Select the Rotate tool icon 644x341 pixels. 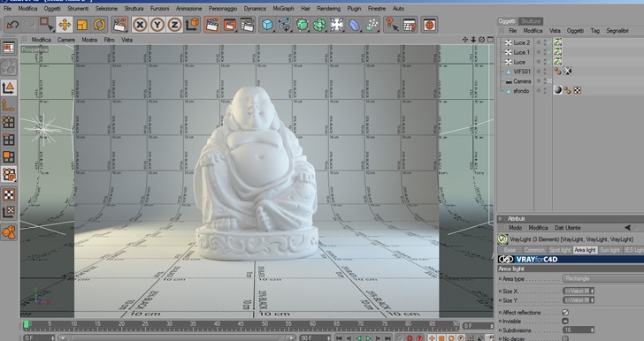(x=99, y=25)
